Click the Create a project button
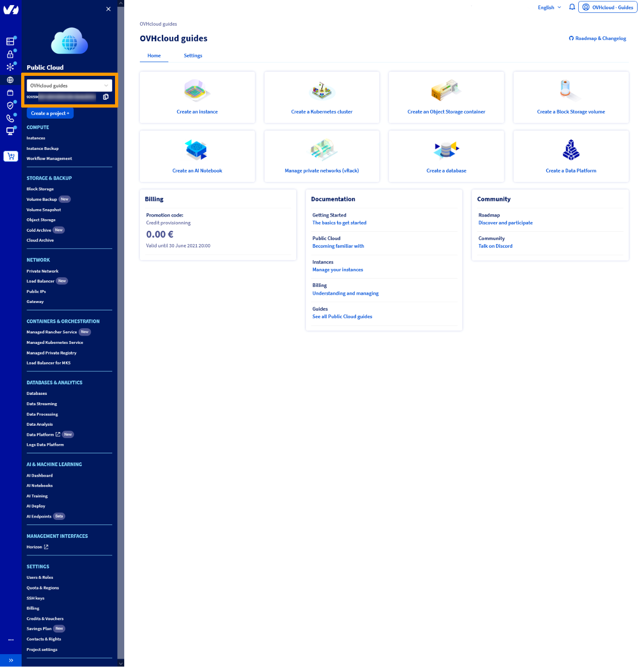This screenshot has height=667, width=644. click(50, 113)
